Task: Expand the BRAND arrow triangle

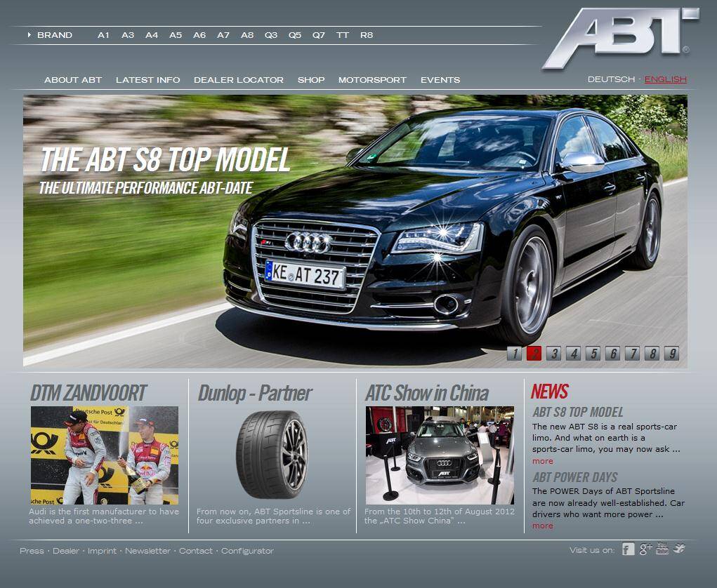Action: (29, 34)
